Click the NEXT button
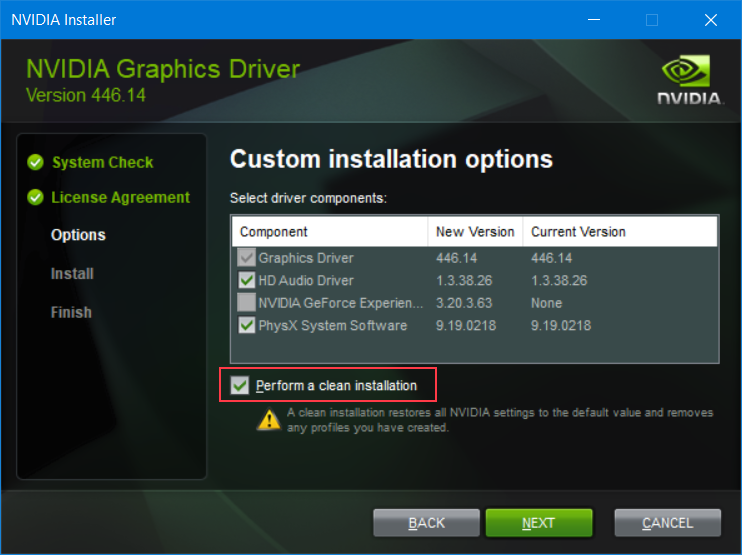 [x=538, y=523]
